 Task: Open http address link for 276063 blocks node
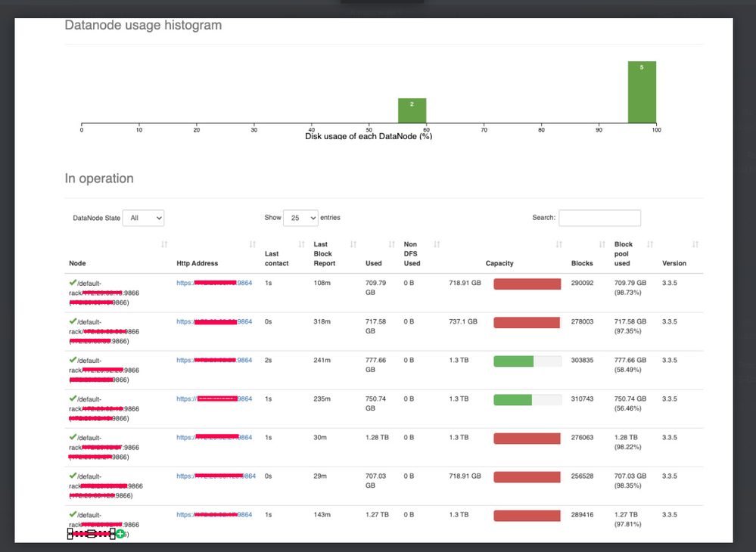pos(214,437)
